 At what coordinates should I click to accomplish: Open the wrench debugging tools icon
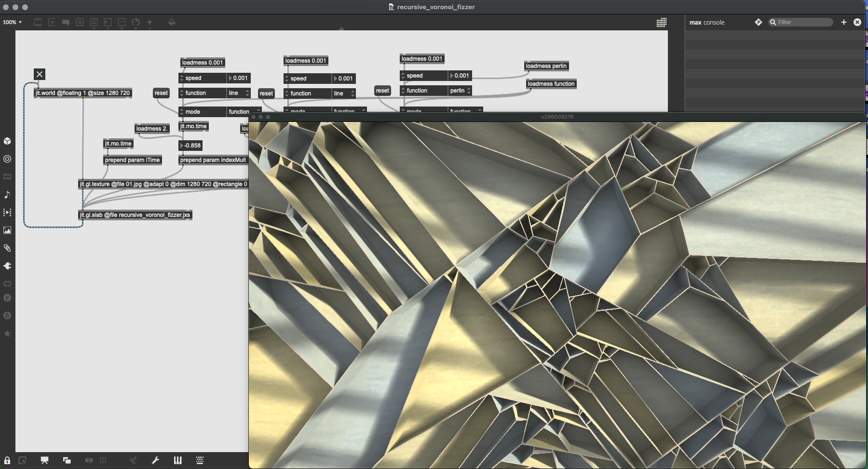coord(155,460)
